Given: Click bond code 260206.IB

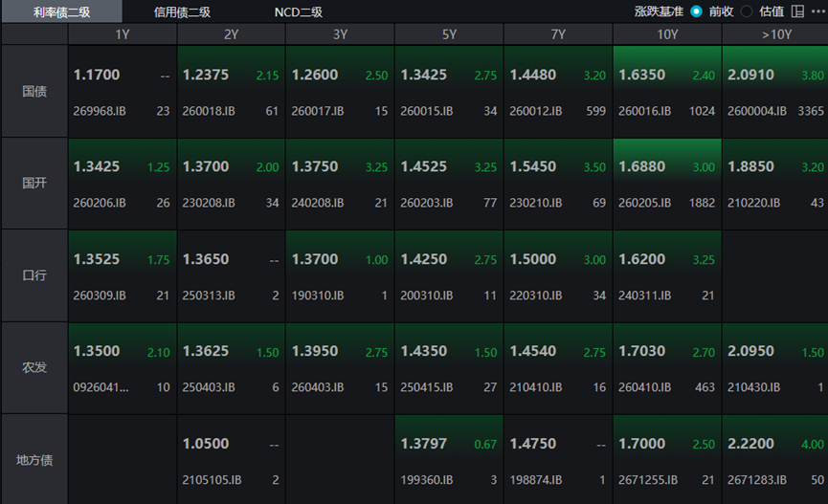Looking at the screenshot, I should coord(100,203).
